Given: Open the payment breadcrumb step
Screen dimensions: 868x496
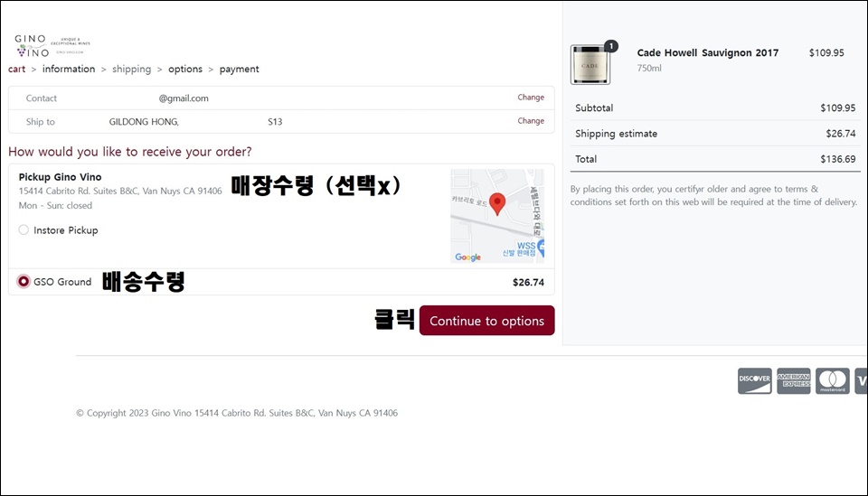Looking at the screenshot, I should [x=239, y=70].
